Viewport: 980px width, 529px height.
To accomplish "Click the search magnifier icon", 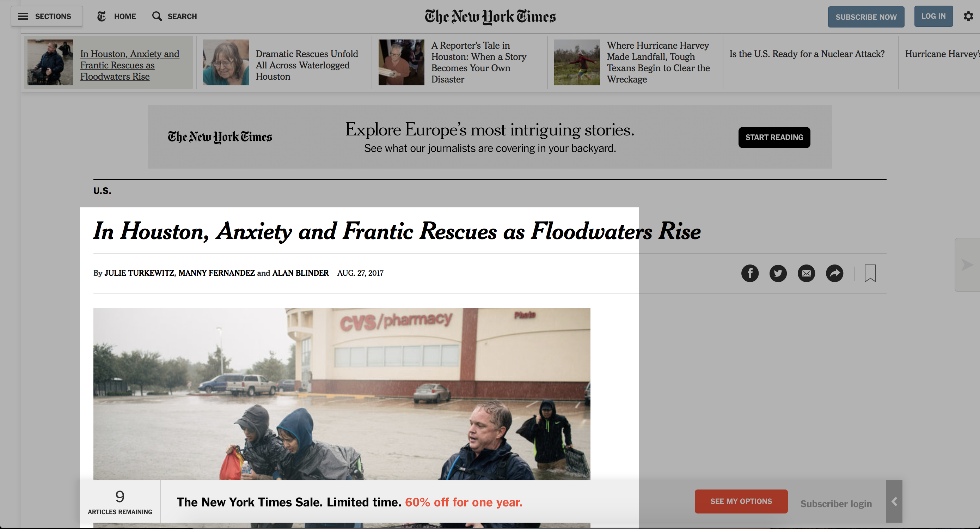I will tap(157, 16).
